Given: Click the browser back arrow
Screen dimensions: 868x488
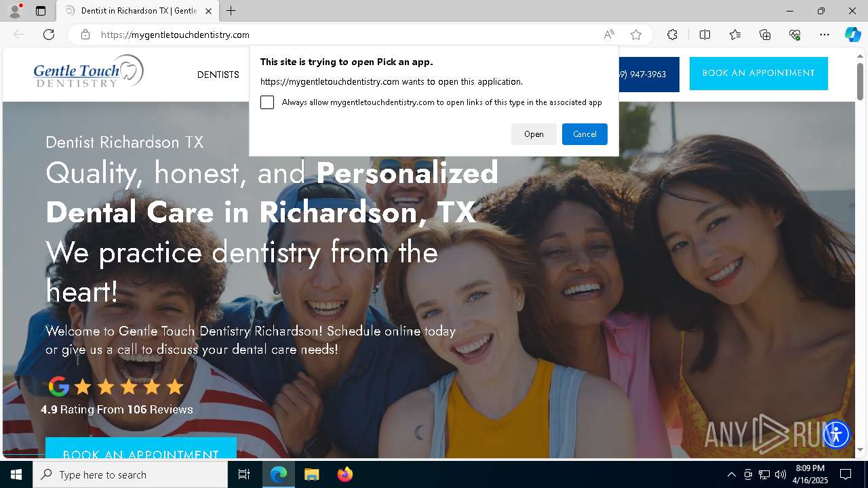Looking at the screenshot, I should coord(19,35).
